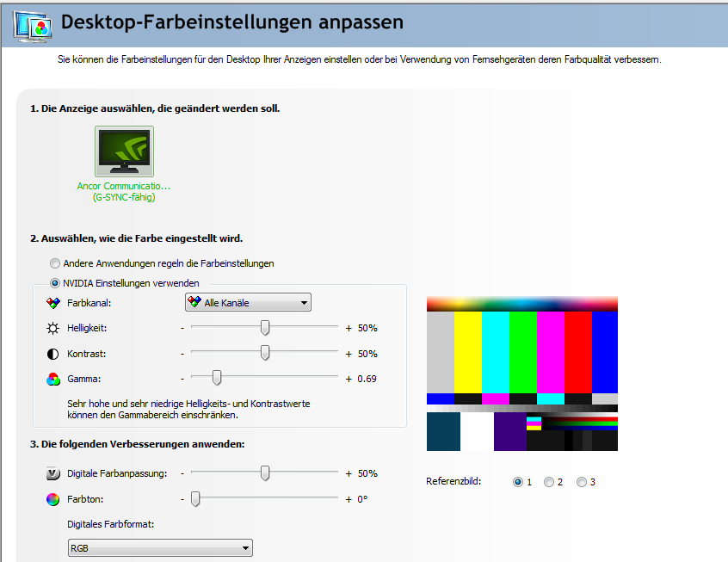The height and width of the screenshot is (562, 728).
Task: Click the Gamma slider handle
Action: click(216, 378)
